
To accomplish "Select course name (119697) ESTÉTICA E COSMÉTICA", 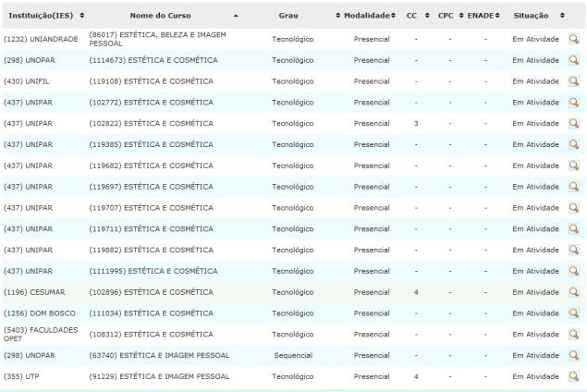I will pyautogui.click(x=151, y=187).
